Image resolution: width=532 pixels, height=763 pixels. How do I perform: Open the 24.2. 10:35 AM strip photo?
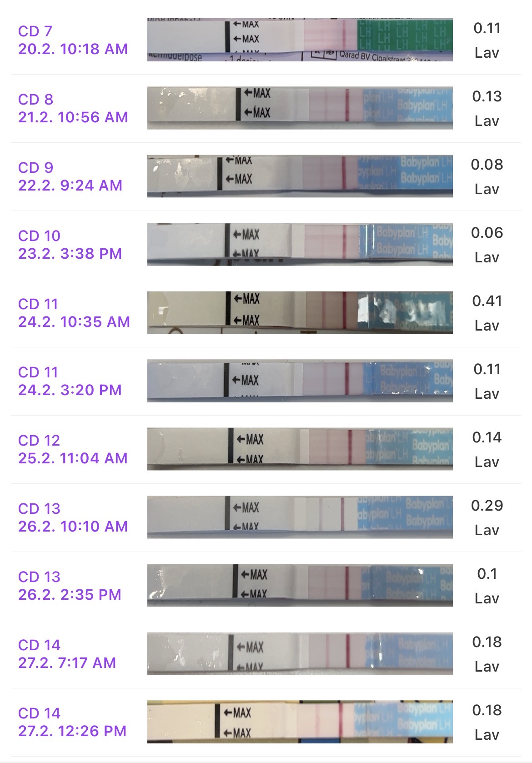300,313
